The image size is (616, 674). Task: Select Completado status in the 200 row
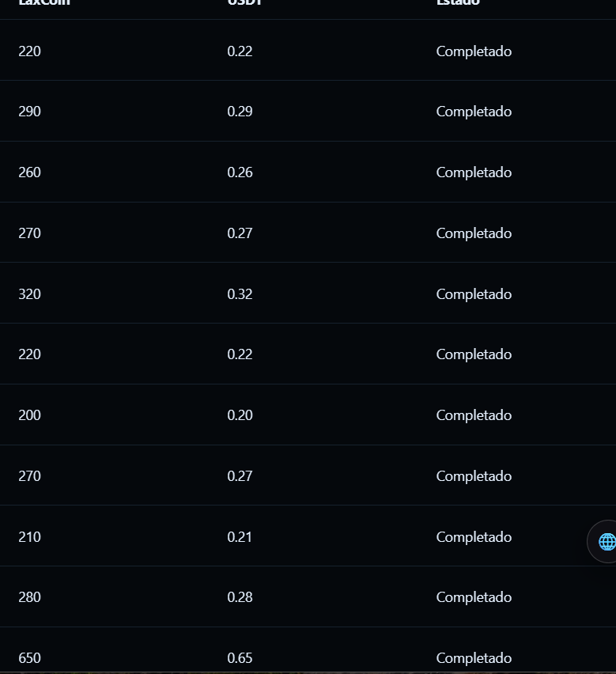point(474,415)
